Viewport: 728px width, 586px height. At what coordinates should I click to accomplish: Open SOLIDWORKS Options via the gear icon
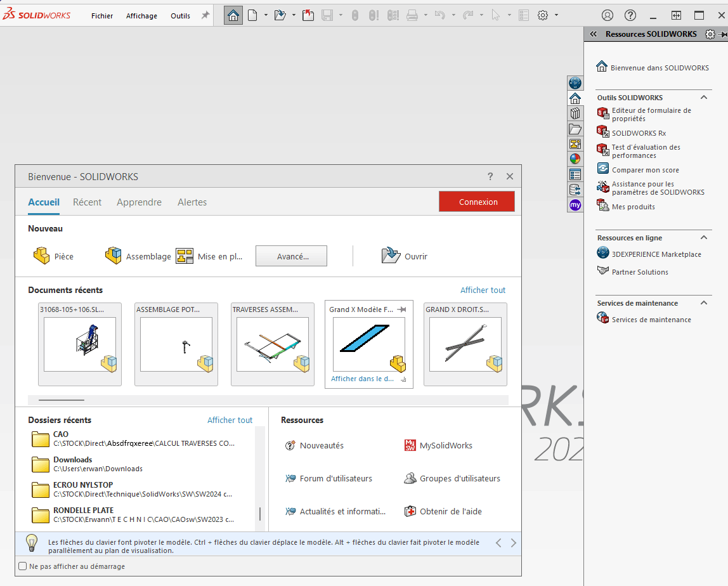click(543, 15)
